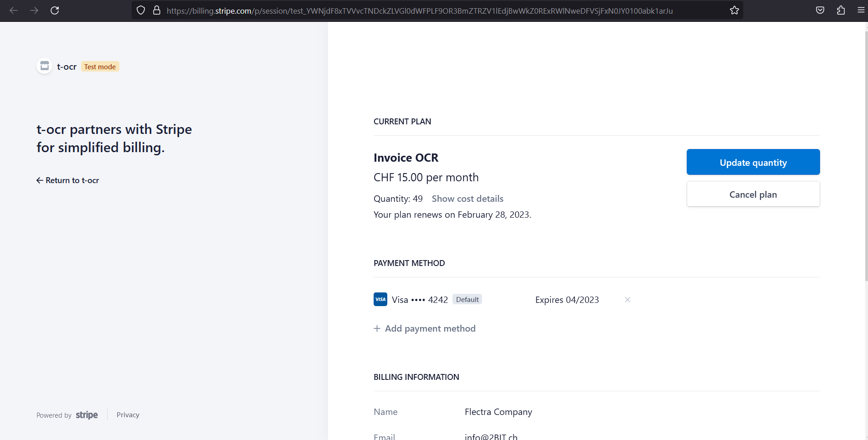Go back using the browser back arrow
Image resolution: width=868 pixels, height=440 pixels.
point(14,10)
